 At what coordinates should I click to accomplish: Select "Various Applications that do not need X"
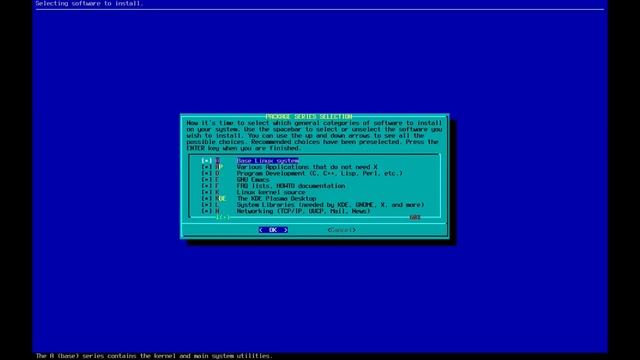(307, 167)
